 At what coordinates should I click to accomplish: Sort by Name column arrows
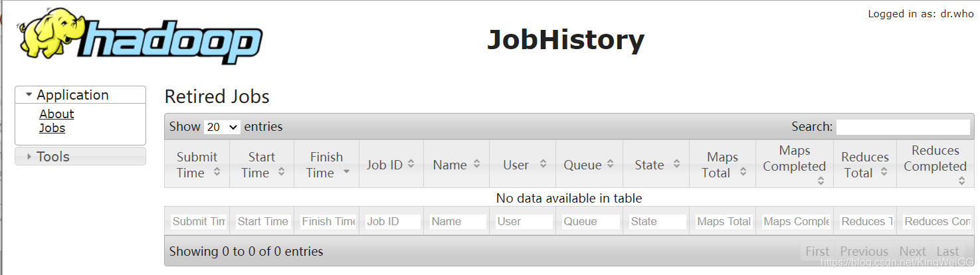[477, 164]
